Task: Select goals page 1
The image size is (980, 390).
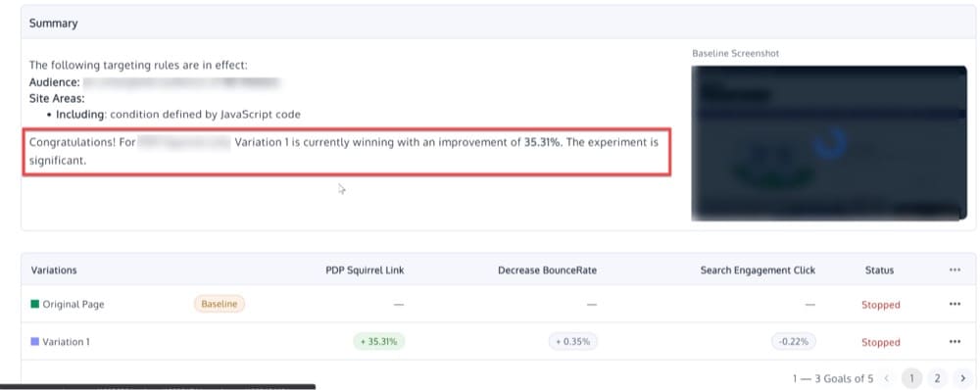Action: (911, 378)
